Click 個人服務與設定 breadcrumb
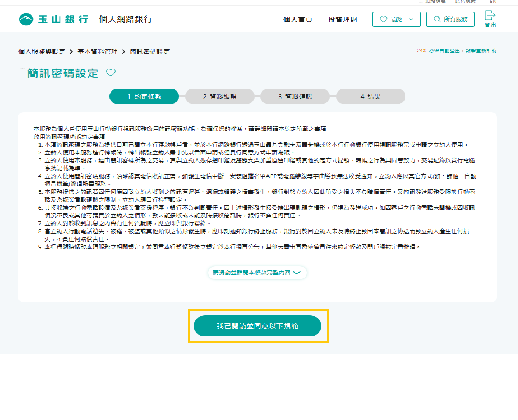 42,51
